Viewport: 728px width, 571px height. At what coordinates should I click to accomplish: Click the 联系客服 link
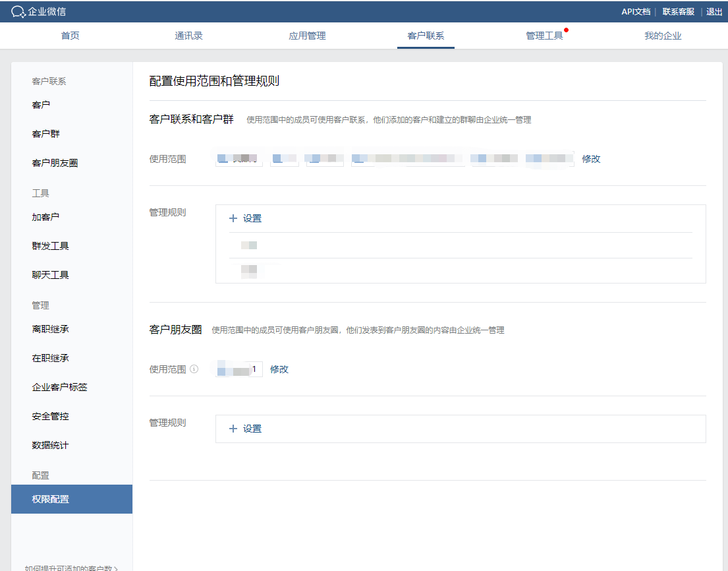click(x=678, y=12)
